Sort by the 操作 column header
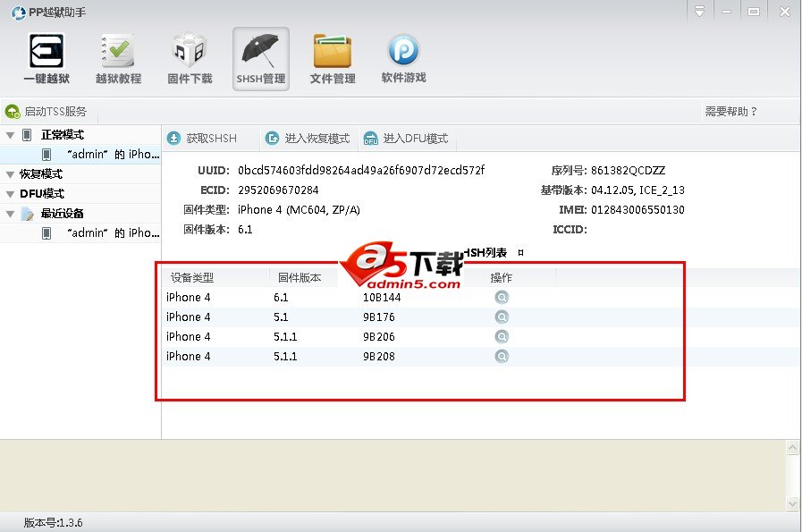Viewport: 802px width, 532px height. [501, 278]
